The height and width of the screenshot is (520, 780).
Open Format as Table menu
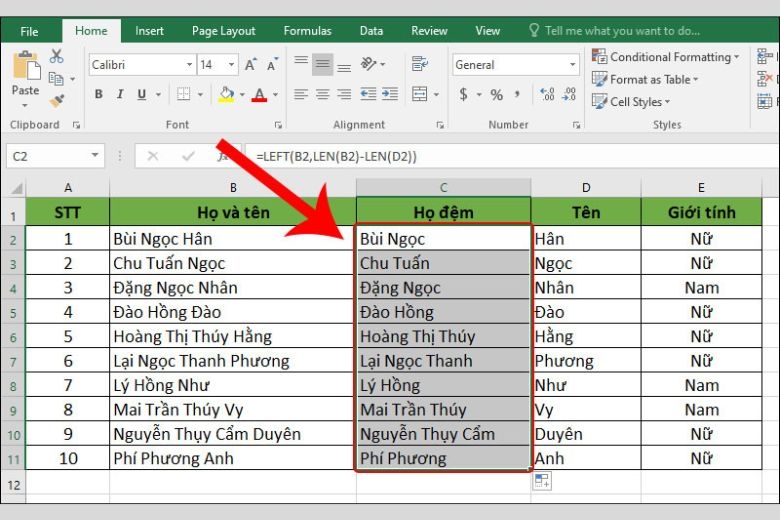click(x=645, y=80)
